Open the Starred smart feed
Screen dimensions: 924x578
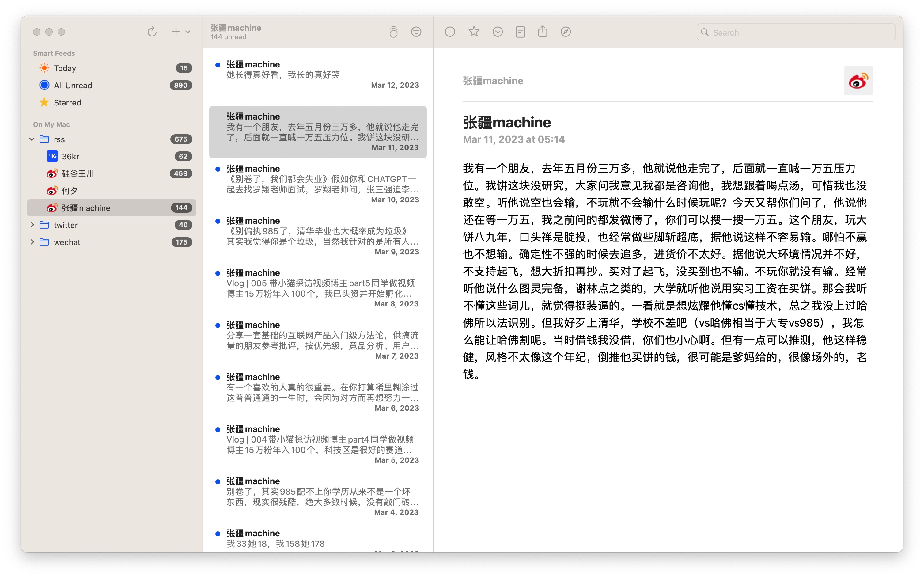(67, 102)
